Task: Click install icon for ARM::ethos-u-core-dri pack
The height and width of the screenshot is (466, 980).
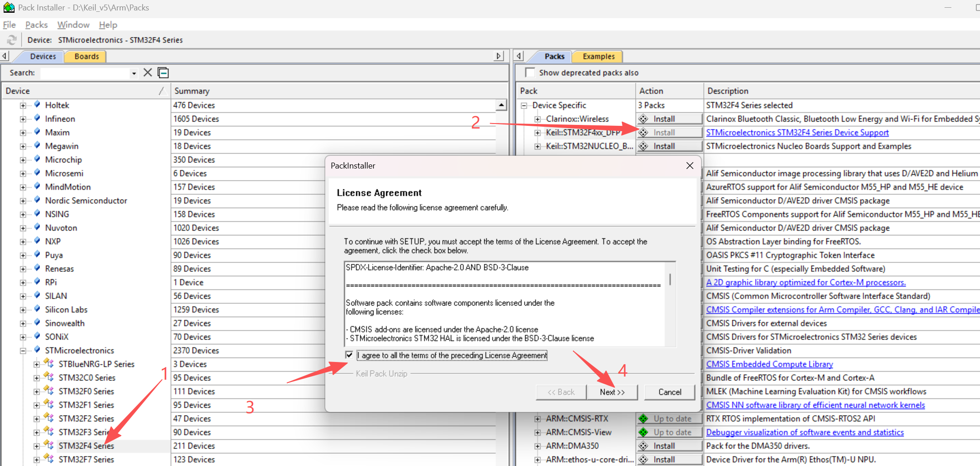Action: tap(643, 460)
